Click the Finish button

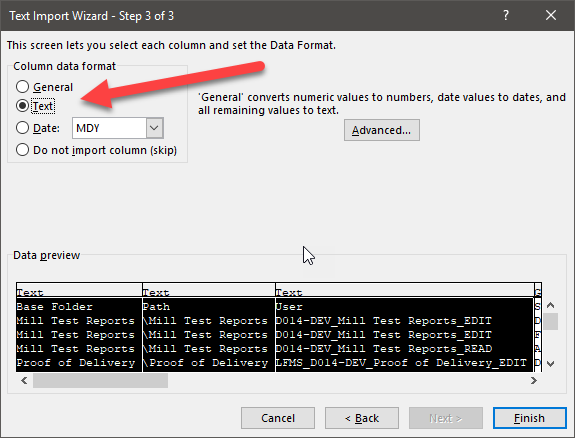point(530,418)
